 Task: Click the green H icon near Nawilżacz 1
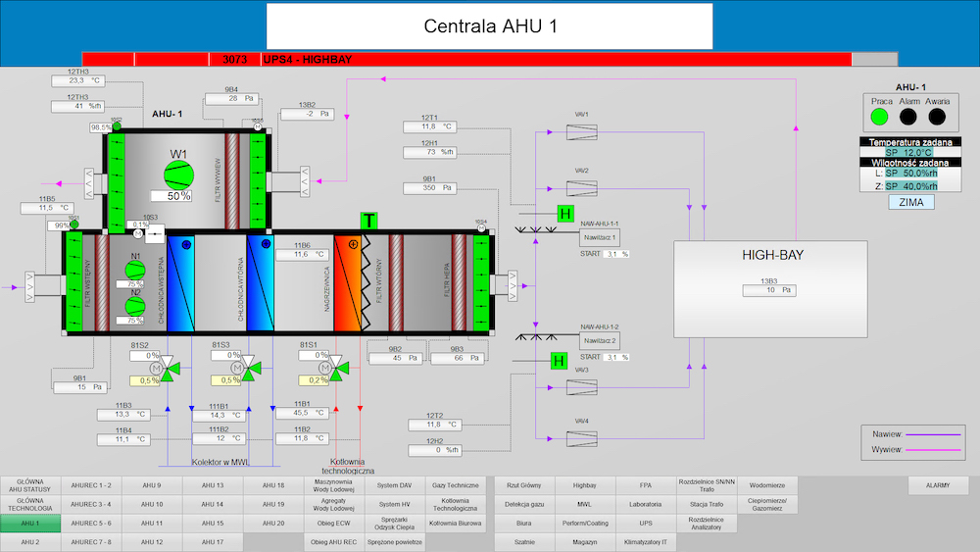[564, 214]
